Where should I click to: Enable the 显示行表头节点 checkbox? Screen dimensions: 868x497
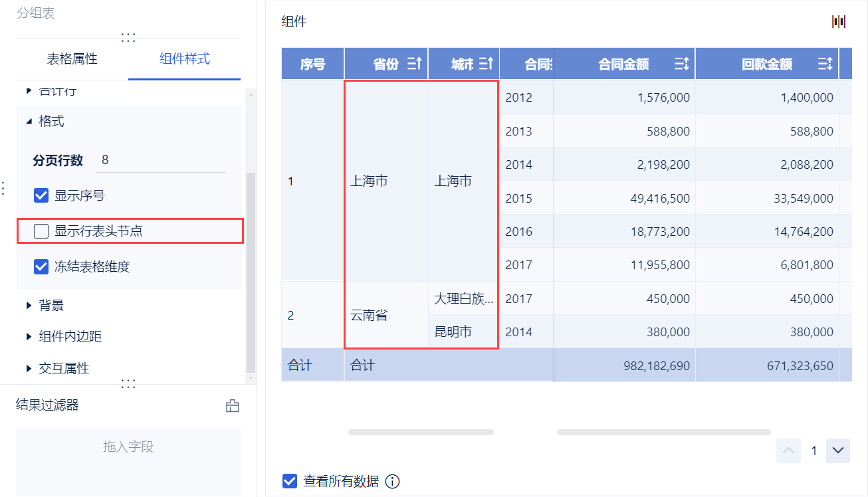[41, 231]
